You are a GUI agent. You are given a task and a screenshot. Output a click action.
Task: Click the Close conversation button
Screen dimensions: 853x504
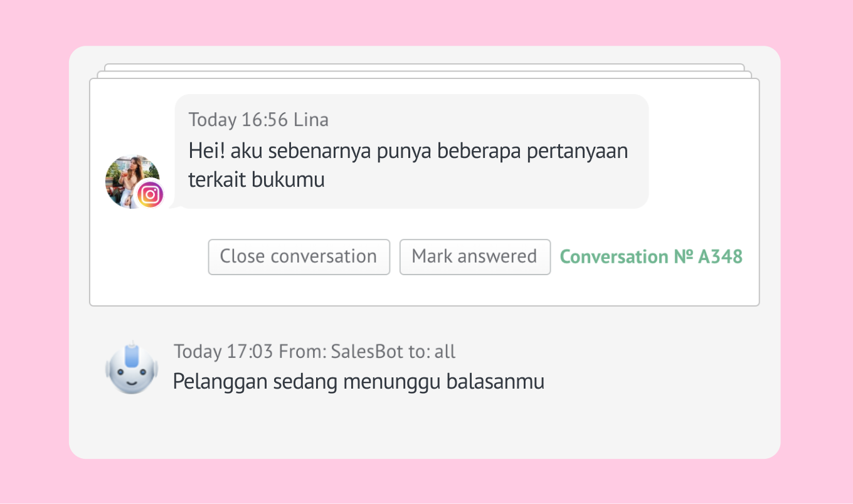pyautogui.click(x=299, y=257)
